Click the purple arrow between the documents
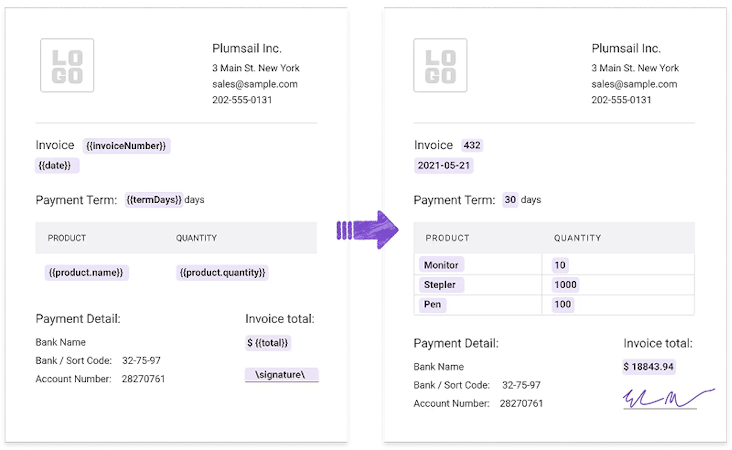732x450 pixels. [366, 229]
